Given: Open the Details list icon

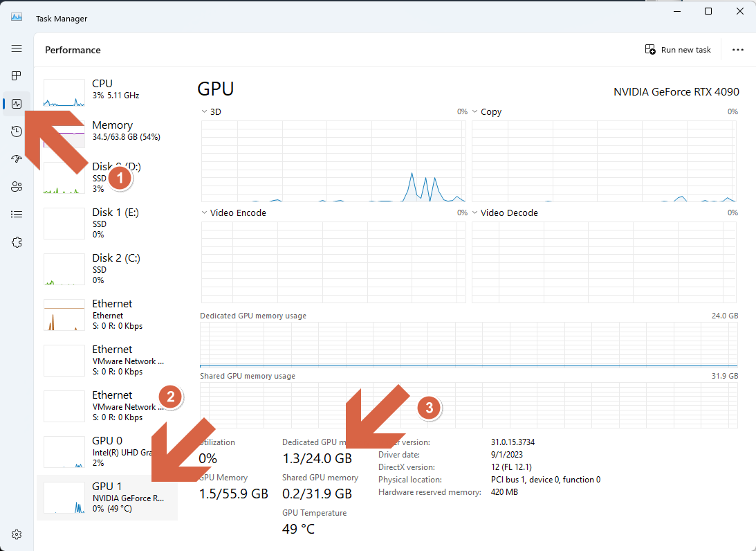Looking at the screenshot, I should click(x=17, y=214).
